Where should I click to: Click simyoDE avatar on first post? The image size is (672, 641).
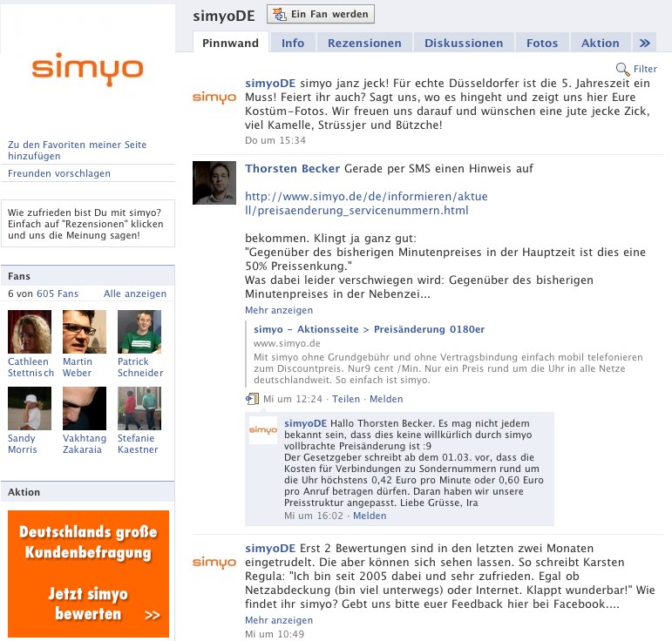tap(214, 98)
